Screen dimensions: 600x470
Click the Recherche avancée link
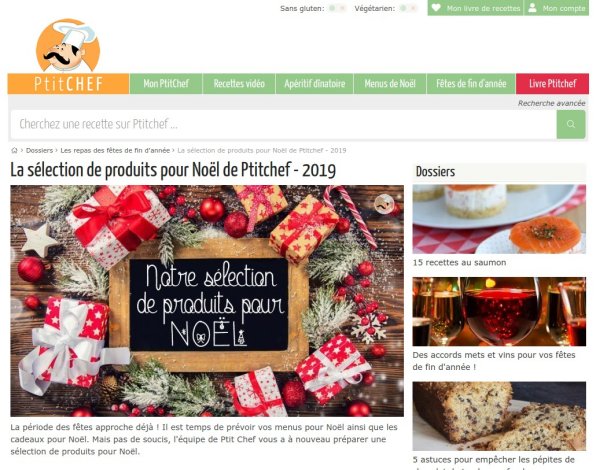(551, 103)
